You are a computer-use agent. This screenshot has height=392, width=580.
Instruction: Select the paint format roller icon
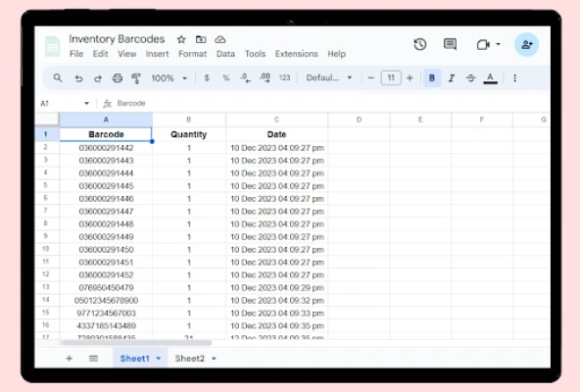136,78
